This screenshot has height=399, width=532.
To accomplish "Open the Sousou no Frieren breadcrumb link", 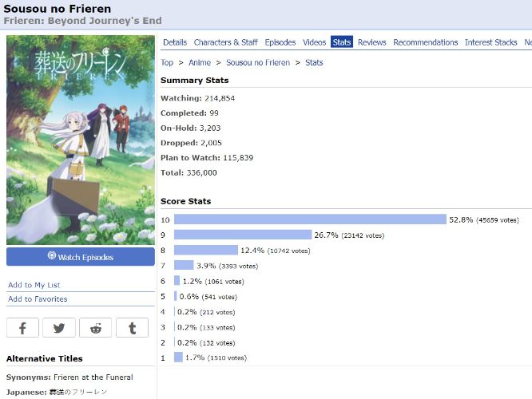I will pyautogui.click(x=258, y=63).
